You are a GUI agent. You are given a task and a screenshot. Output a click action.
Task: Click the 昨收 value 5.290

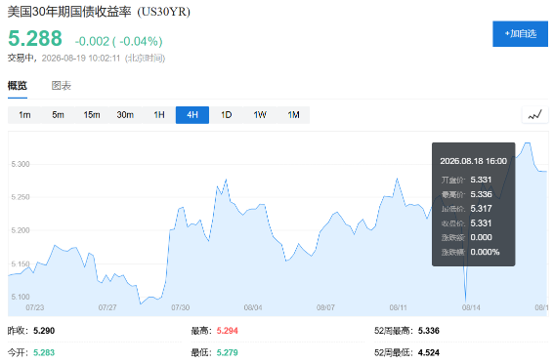click(44, 331)
